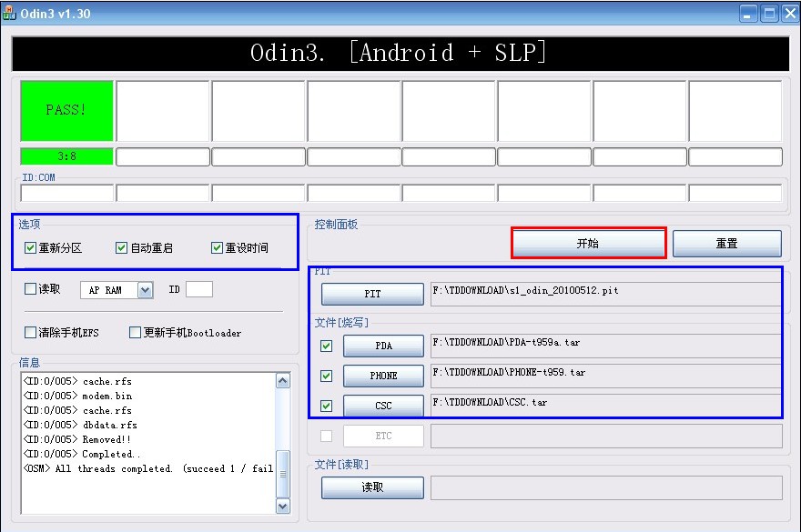Viewport: 801px width, 532px height.
Task: Click the 'Completed..' log line
Action: (82, 454)
